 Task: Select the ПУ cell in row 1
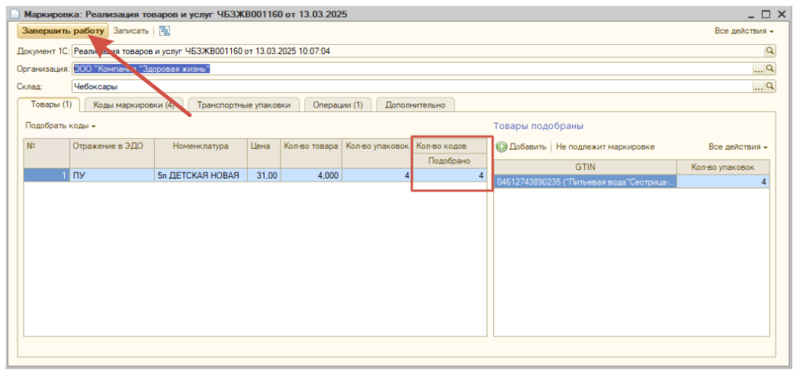point(112,176)
